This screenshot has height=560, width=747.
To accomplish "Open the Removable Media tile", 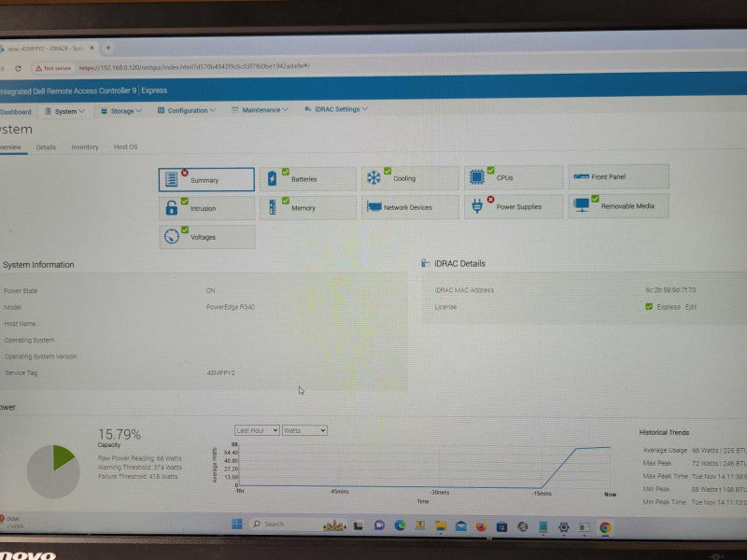I will pos(618,205).
